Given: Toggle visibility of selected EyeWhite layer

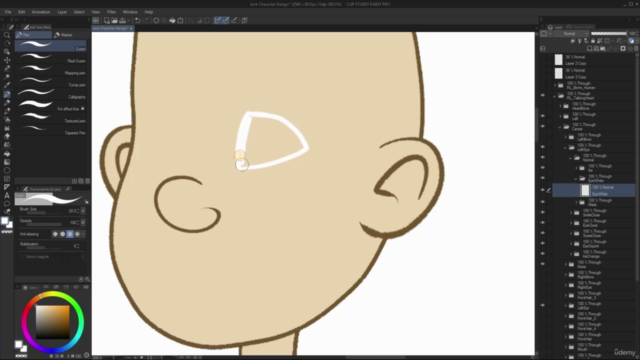Looking at the screenshot, I should (542, 190).
